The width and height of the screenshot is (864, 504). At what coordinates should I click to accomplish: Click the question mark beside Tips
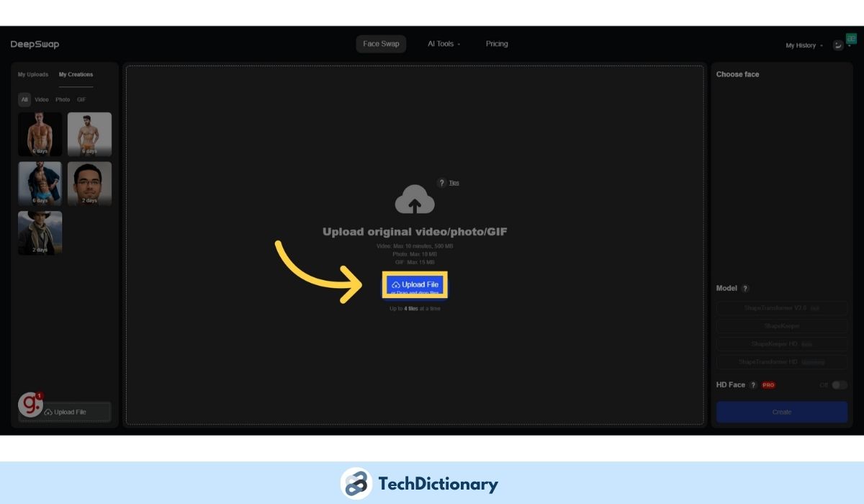(441, 183)
